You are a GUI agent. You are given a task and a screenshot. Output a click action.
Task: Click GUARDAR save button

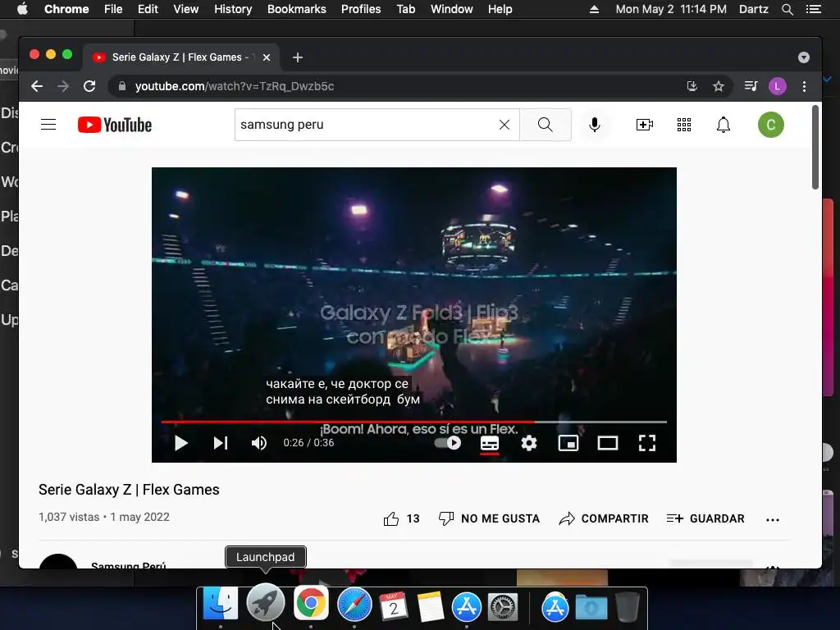[x=705, y=518]
